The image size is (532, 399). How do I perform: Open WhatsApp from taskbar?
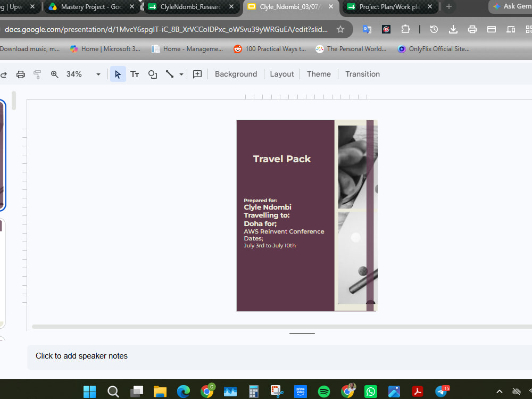coord(370,392)
